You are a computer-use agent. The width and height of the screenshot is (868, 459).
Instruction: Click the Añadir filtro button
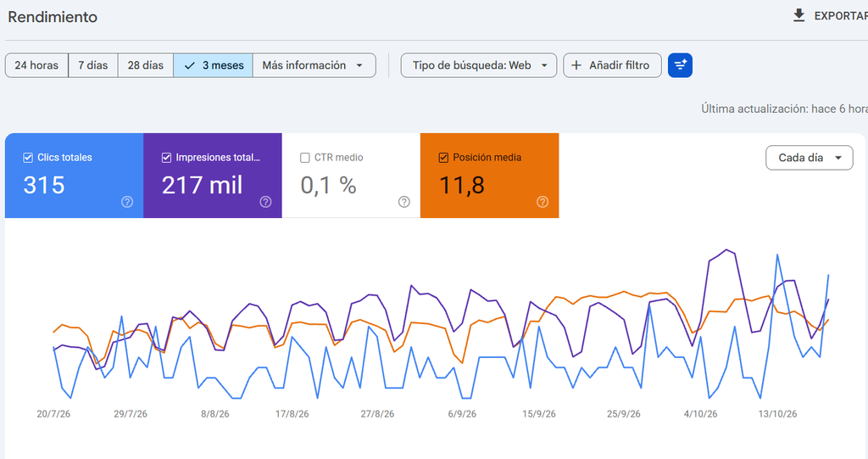(x=612, y=65)
